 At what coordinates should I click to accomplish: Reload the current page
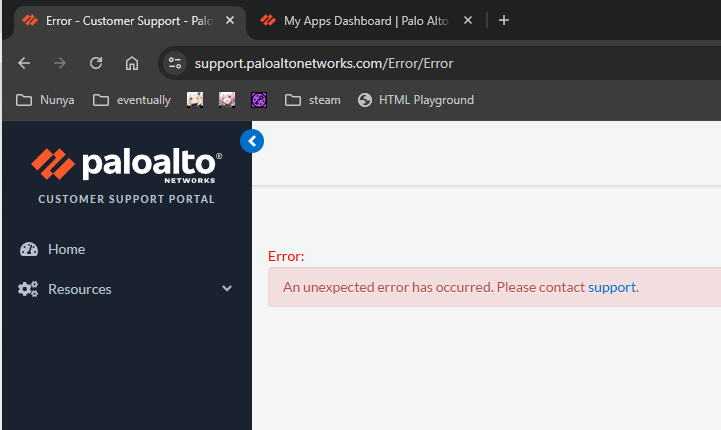tap(96, 63)
